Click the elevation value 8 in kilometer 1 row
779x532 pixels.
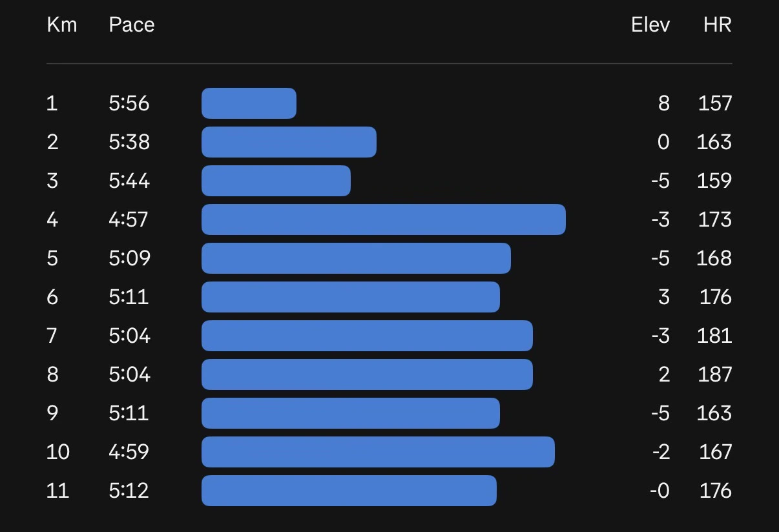(663, 103)
